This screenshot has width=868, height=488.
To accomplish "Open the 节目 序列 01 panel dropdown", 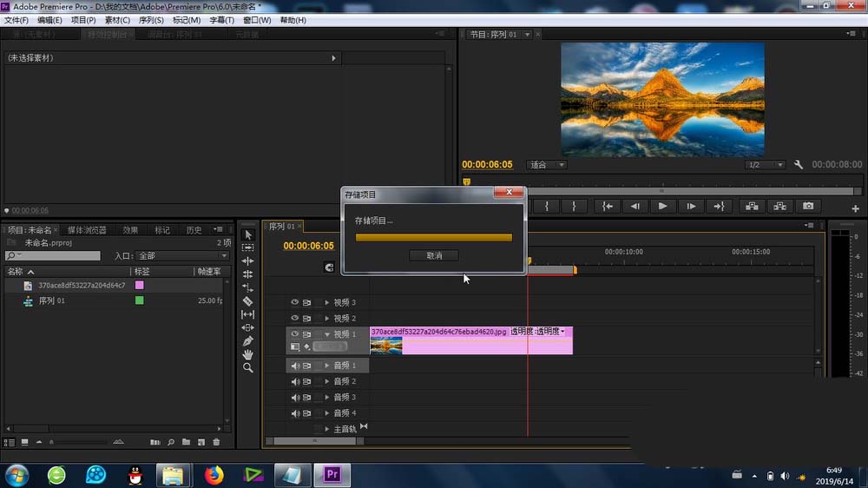I will click(527, 35).
